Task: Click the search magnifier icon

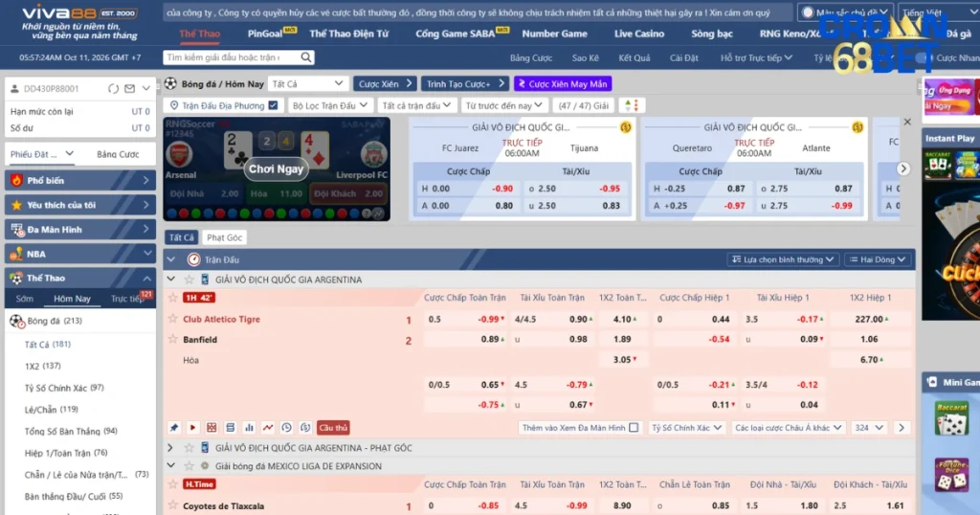Action: [305, 57]
